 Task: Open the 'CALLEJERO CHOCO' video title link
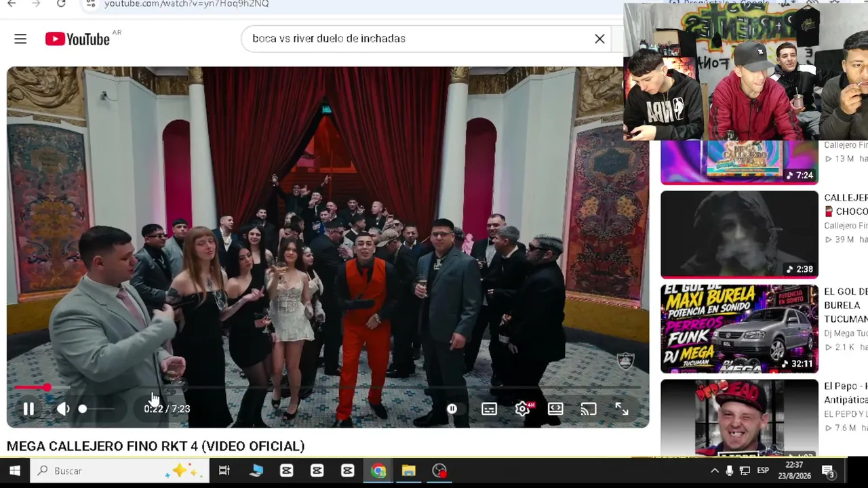click(x=846, y=204)
